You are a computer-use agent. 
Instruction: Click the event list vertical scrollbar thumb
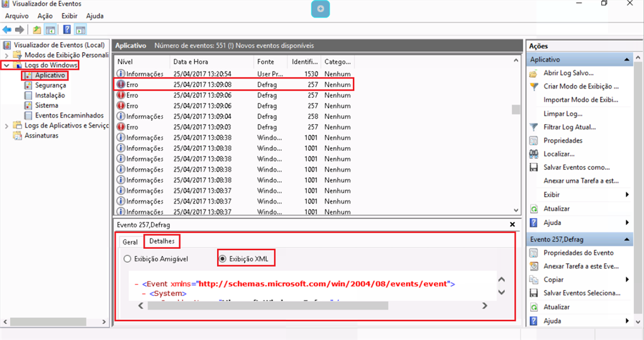[516, 109]
